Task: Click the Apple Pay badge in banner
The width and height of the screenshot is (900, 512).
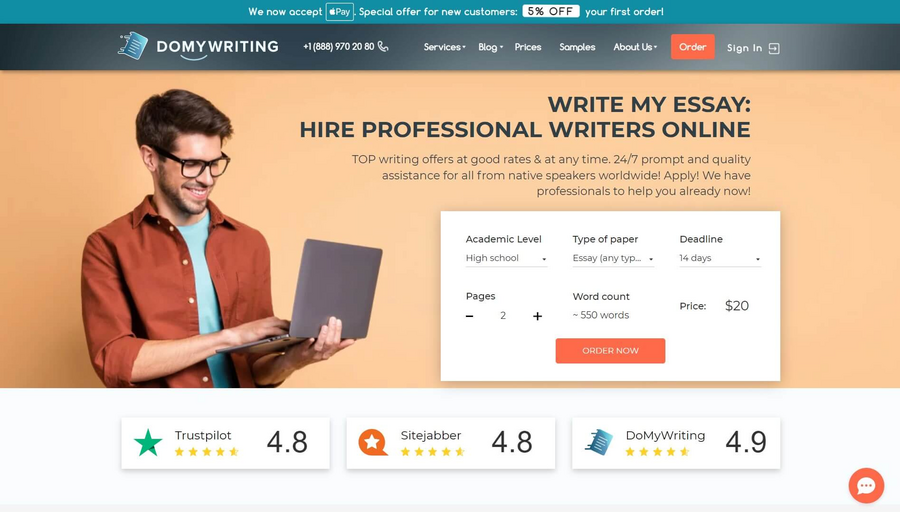Action: [x=340, y=11]
